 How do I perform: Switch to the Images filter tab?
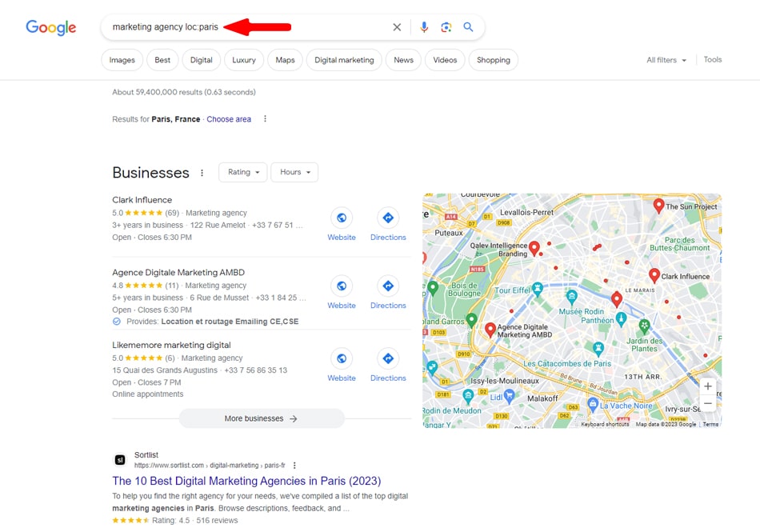pos(122,60)
